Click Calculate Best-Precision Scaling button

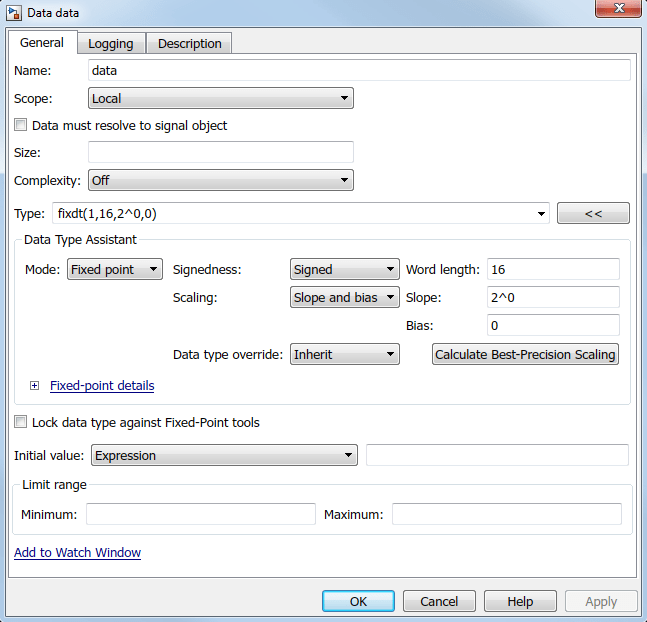tap(525, 354)
